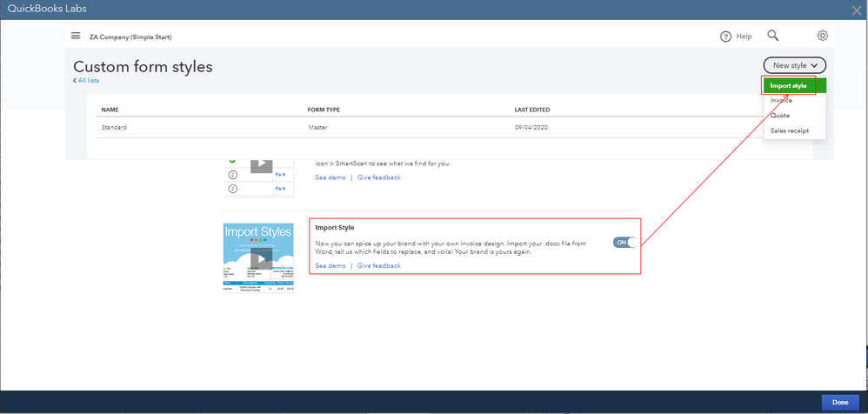Screen dimensions: 868x414
Task: Open Give feedback under SmartScan
Action: pos(378,177)
